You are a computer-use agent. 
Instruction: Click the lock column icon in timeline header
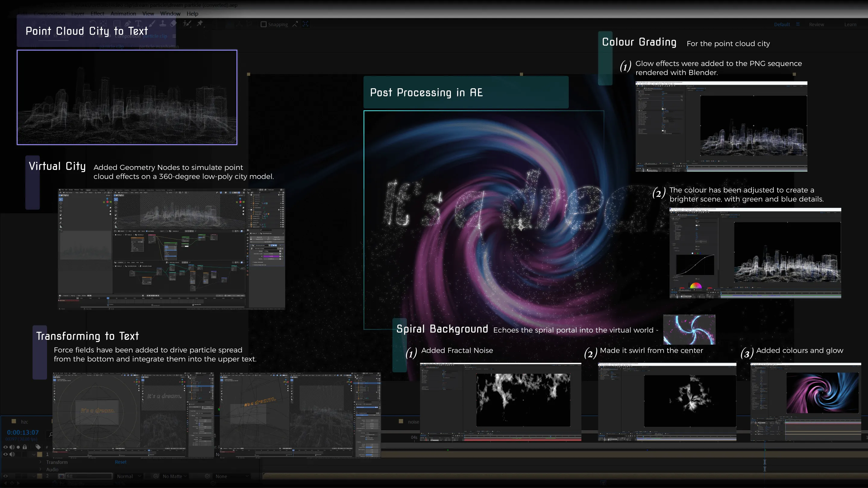(25, 447)
